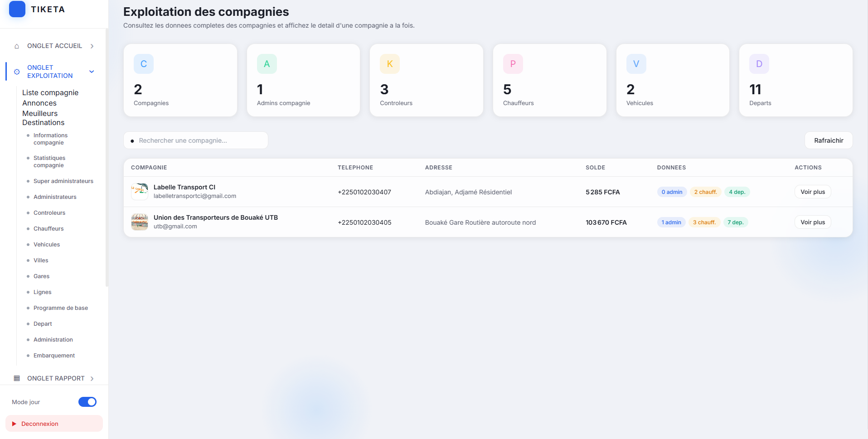The image size is (868, 439).
Task: Click the 1 admin badge
Action: [x=671, y=222]
